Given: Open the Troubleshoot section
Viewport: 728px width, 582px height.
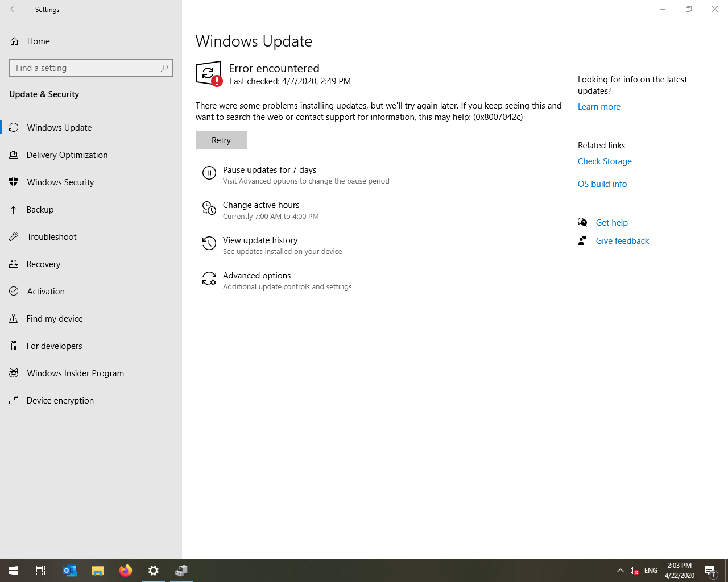Looking at the screenshot, I should [x=91, y=236].
